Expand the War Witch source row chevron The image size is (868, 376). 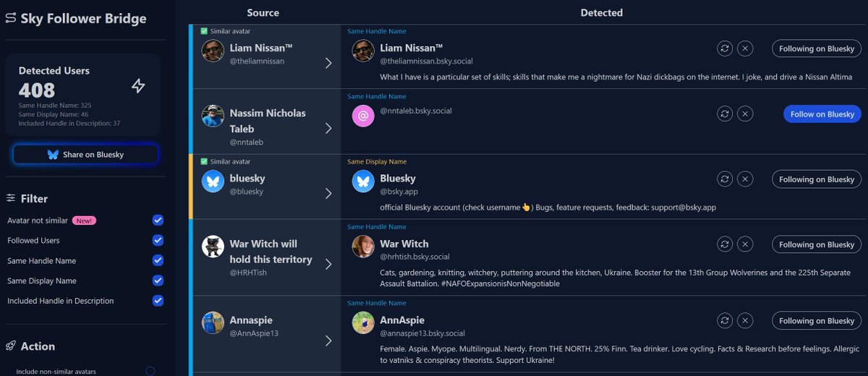point(328,264)
